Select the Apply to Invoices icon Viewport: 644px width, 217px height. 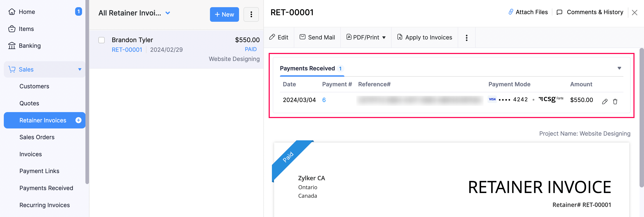click(400, 37)
